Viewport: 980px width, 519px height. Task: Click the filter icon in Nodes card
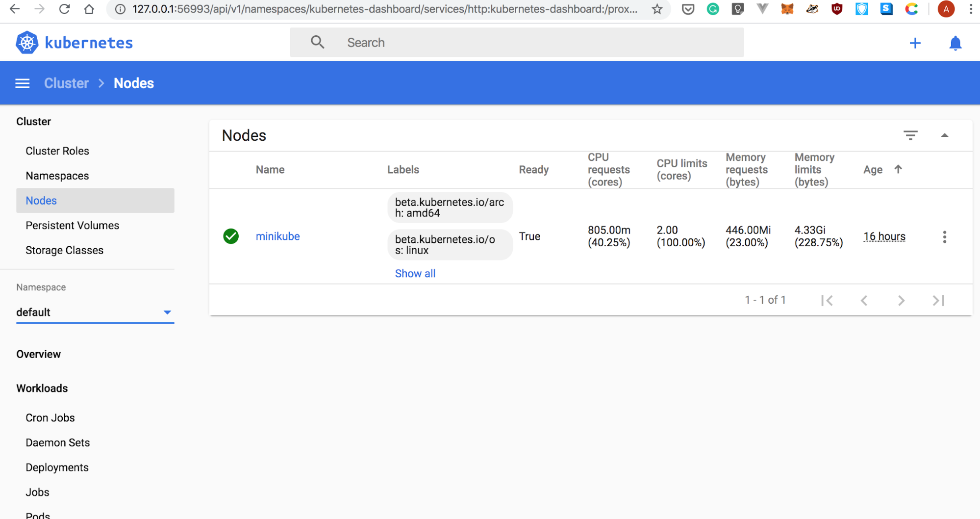pos(910,135)
